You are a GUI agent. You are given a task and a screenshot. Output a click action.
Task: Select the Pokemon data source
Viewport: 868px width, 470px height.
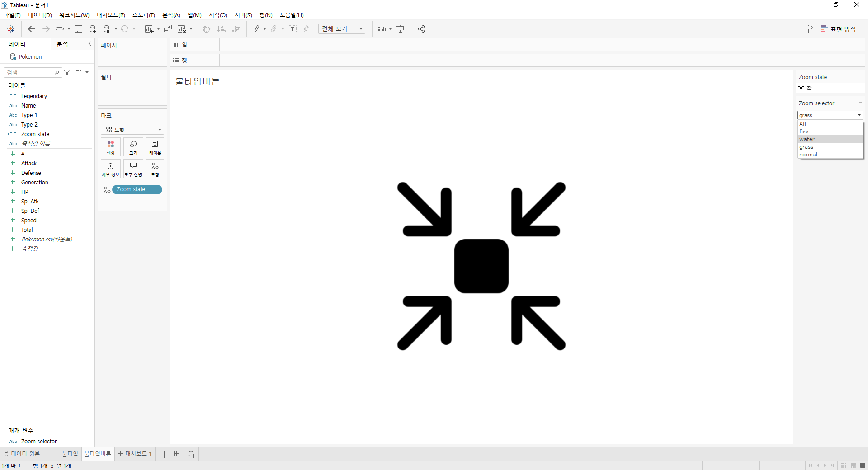tap(30, 57)
